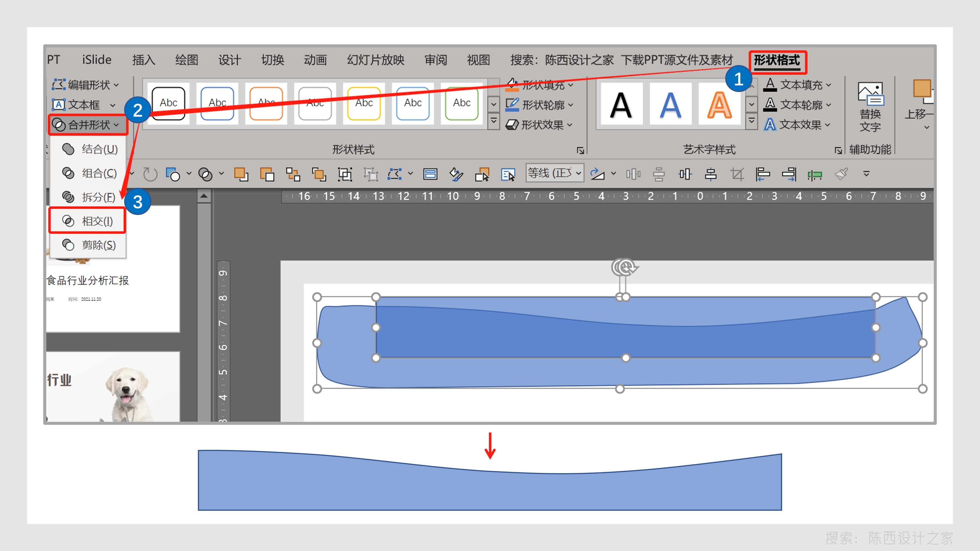Screen dimensions: 980x551
Task: Click the rotate objects icon
Action: [597, 174]
